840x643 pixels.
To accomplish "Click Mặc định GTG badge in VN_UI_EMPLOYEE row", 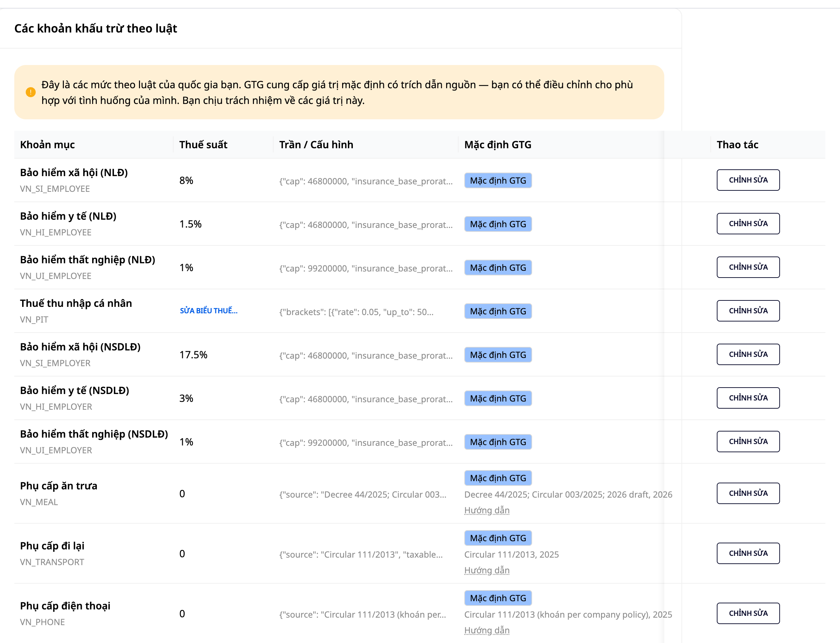I will 498,268.
